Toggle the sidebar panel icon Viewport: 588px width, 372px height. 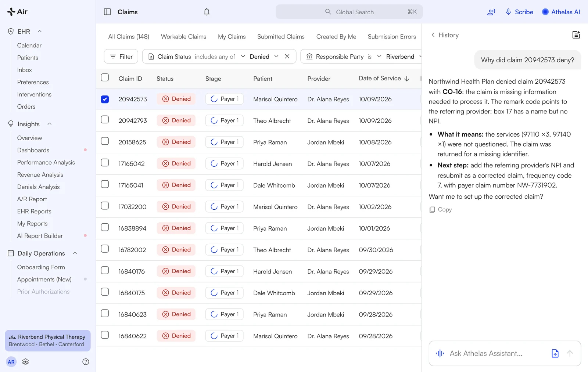pyautogui.click(x=107, y=12)
